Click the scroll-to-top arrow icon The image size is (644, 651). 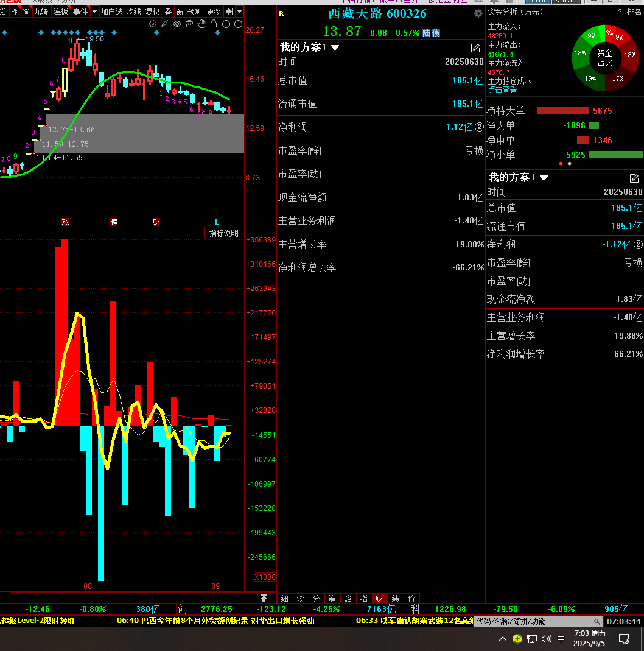point(264,598)
